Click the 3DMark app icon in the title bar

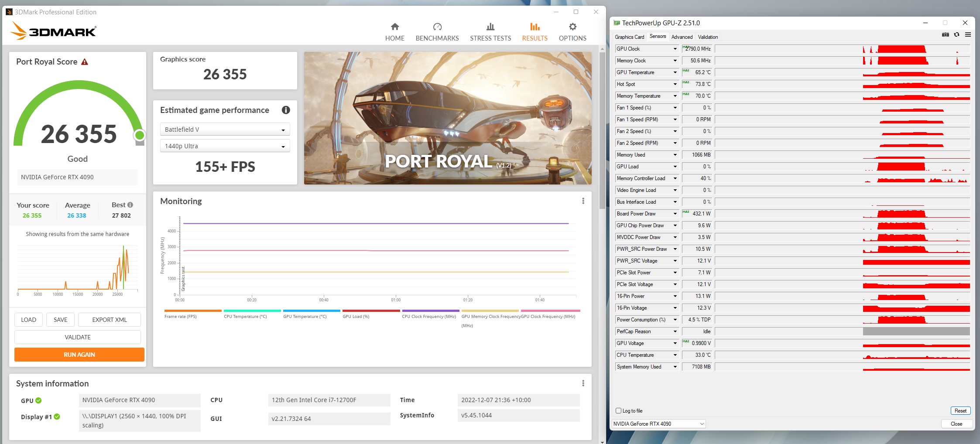tap(9, 12)
